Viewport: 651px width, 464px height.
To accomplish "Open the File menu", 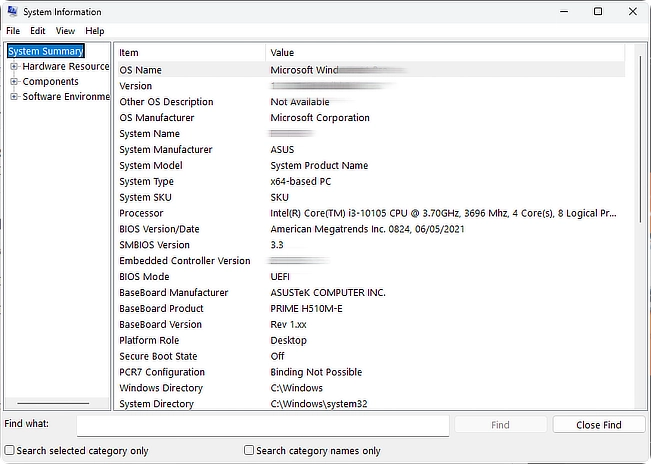I will 13,31.
